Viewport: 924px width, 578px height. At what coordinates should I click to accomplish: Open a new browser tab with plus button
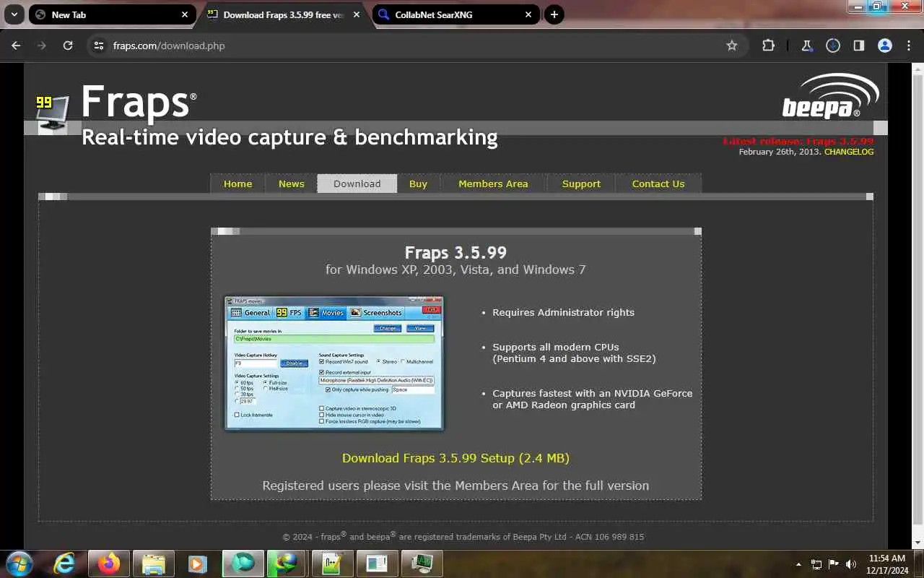point(554,14)
